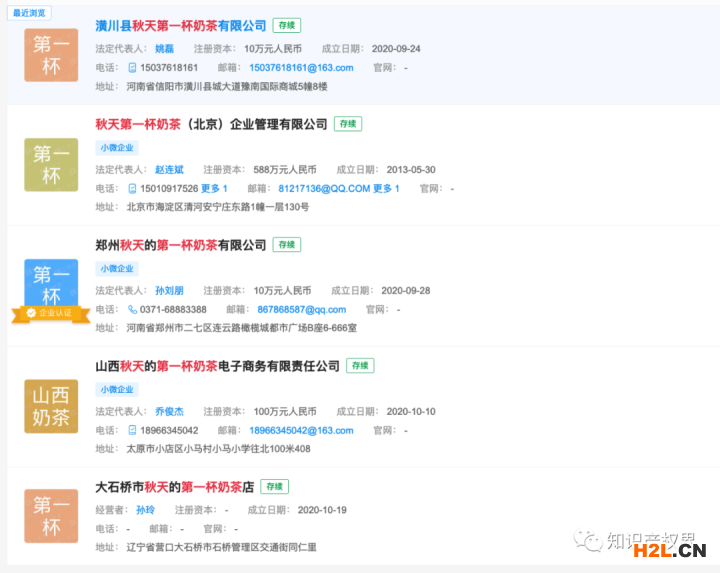Open 大石桥市秋天的第一杯奶茶店 entry

point(174,487)
